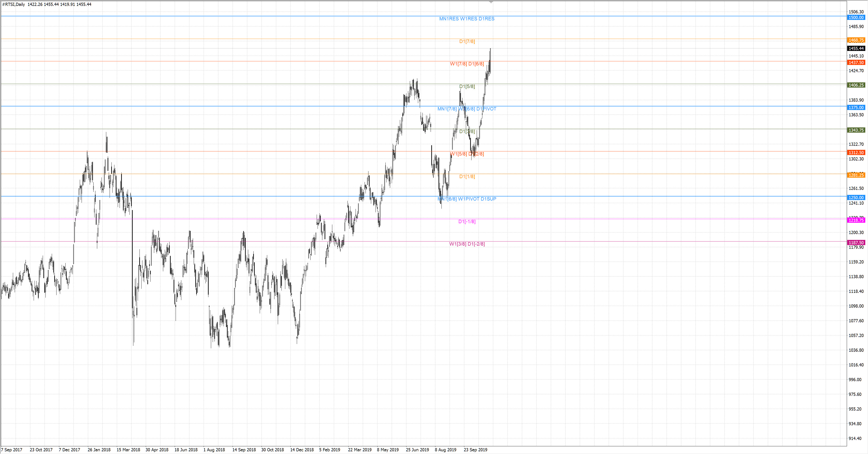The width and height of the screenshot is (868, 454).
Task: Click the W1[7/8] D1[6/8] level label
Action: click(x=467, y=64)
